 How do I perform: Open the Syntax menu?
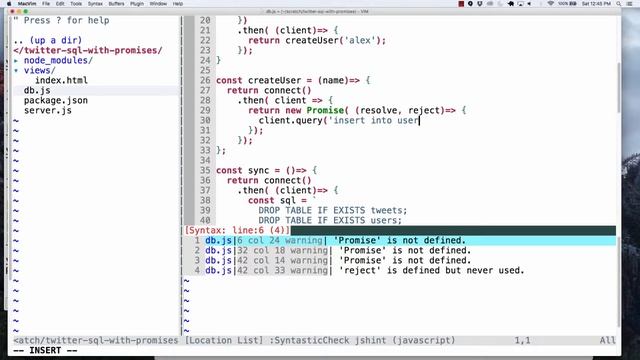coord(95,4)
